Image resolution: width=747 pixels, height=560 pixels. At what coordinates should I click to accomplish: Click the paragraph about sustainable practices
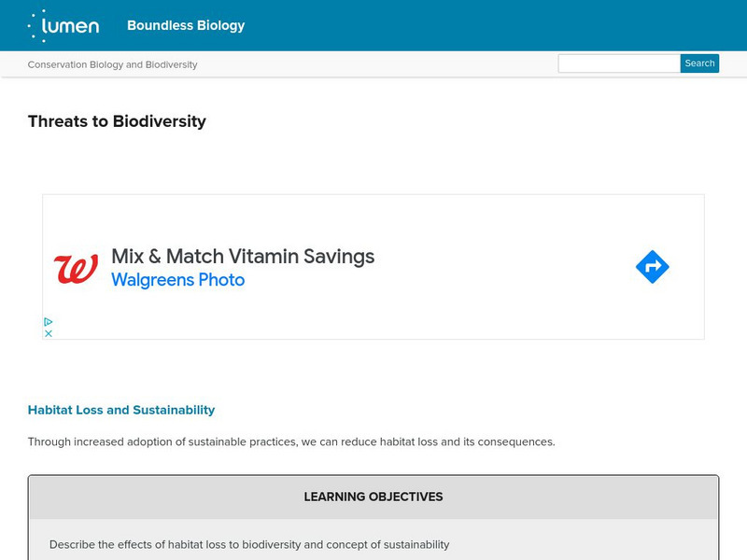[291, 441]
